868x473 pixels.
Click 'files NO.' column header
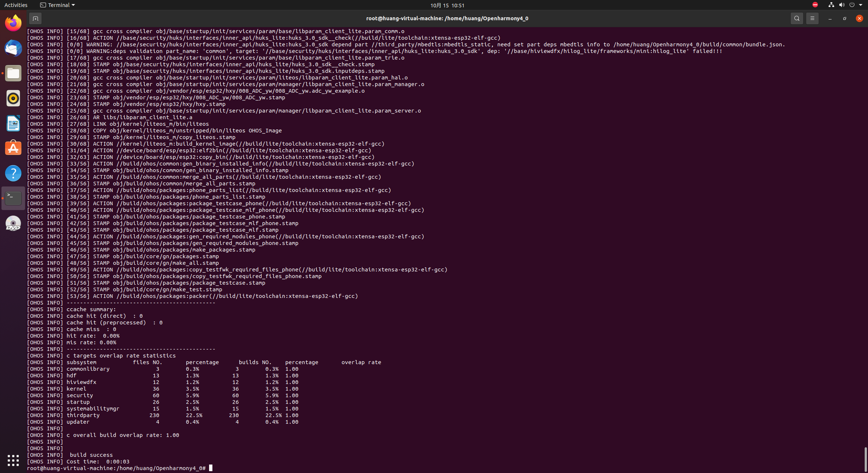[147, 362]
